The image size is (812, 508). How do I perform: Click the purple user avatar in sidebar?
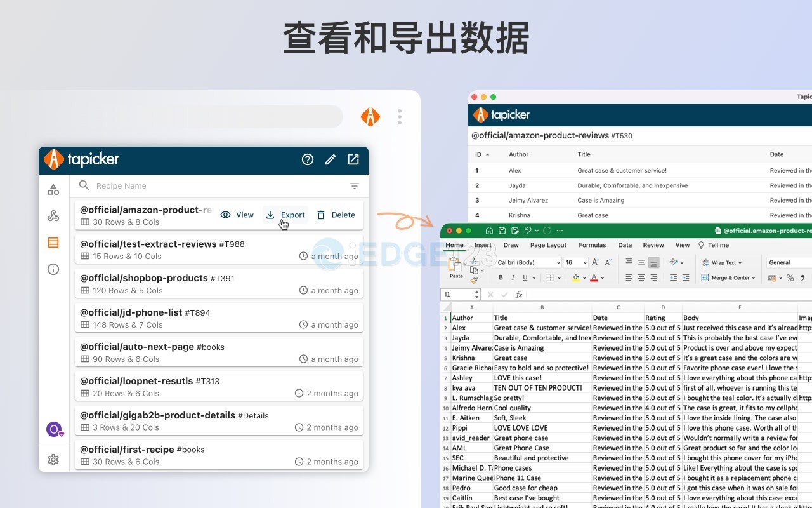tap(55, 429)
